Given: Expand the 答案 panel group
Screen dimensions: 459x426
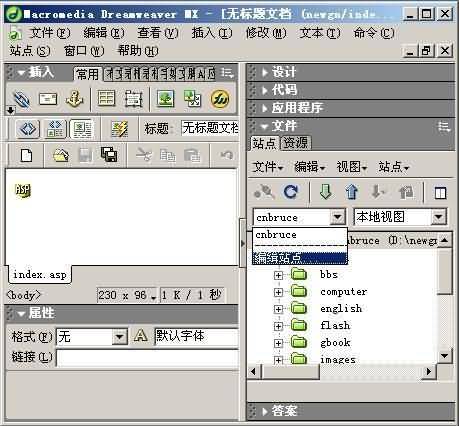Looking at the screenshot, I should click(x=265, y=411).
